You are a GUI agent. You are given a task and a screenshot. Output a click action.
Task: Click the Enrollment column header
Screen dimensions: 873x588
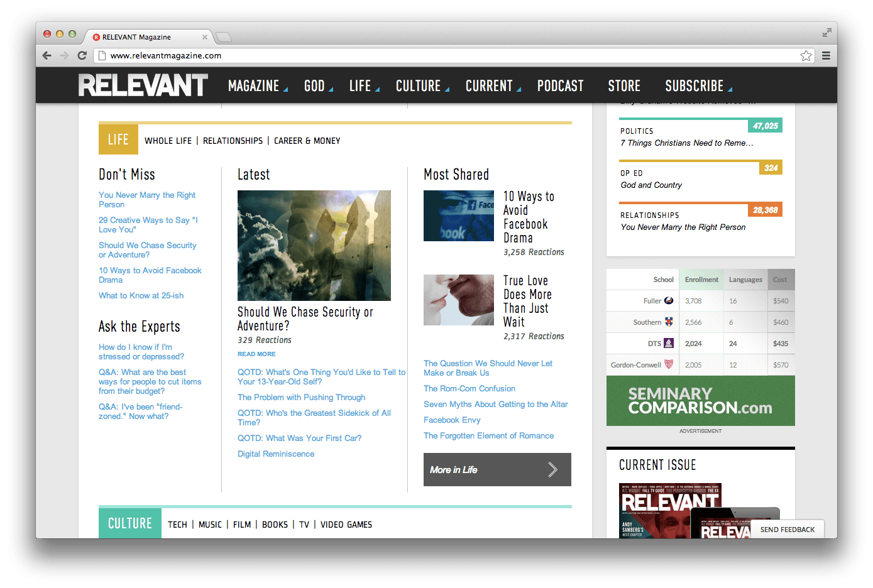click(x=701, y=280)
